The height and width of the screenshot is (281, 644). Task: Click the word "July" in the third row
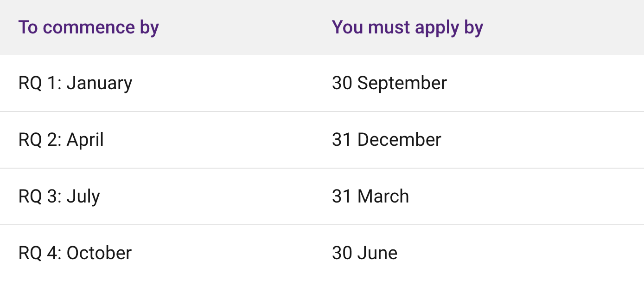point(83,197)
